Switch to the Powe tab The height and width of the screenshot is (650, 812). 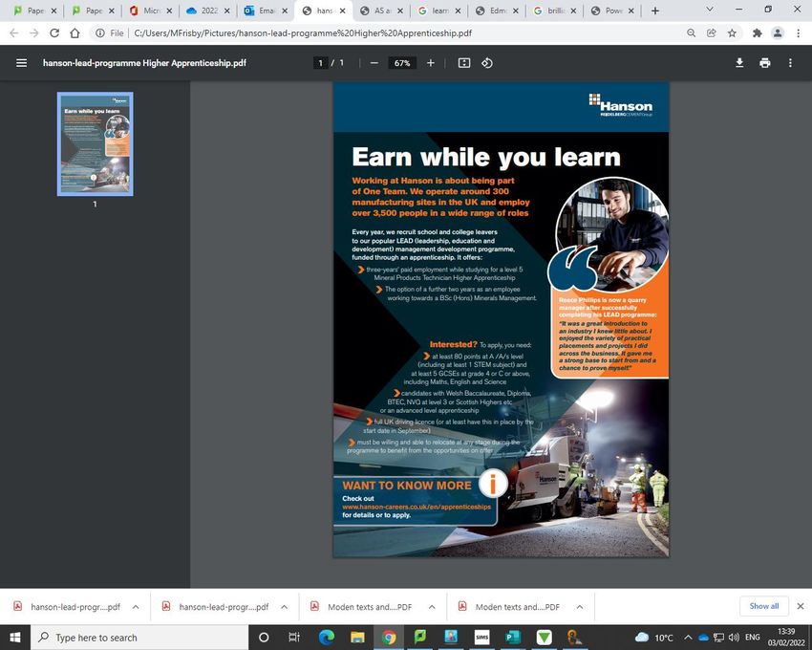click(613, 11)
